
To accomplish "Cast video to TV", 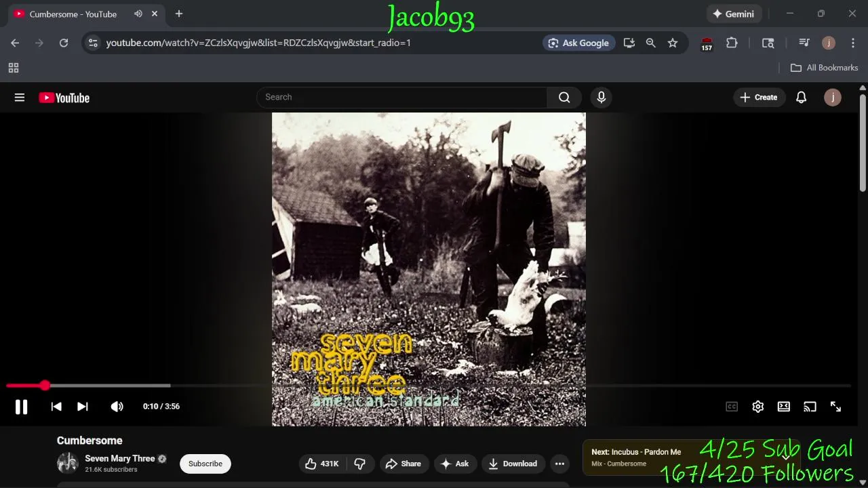I will tap(810, 407).
